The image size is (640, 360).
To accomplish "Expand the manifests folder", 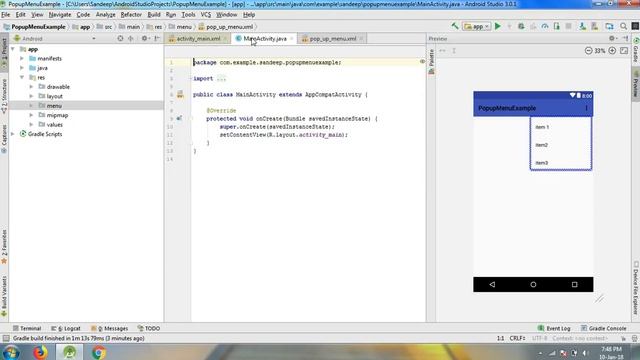I will (22, 58).
